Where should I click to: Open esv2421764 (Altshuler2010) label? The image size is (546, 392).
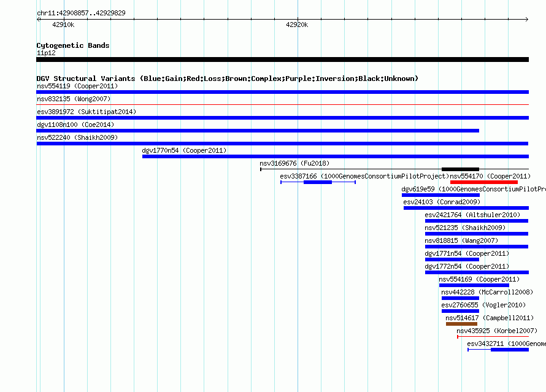(x=472, y=215)
